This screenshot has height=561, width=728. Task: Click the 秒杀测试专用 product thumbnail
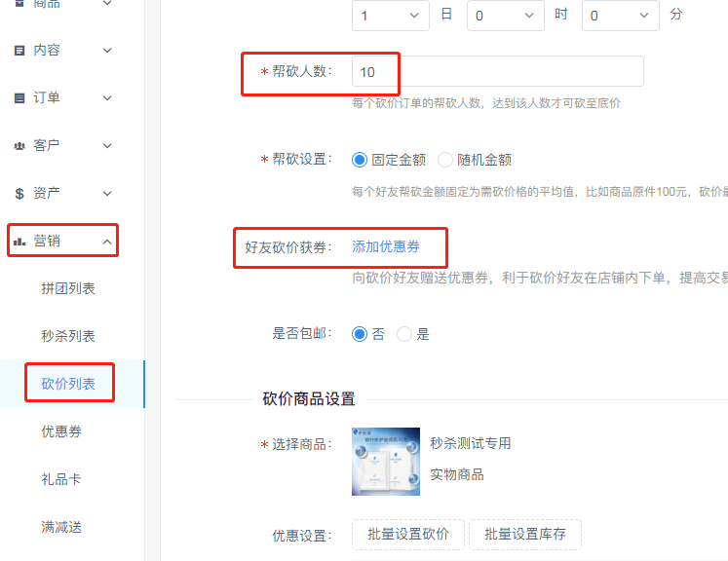[386, 462]
